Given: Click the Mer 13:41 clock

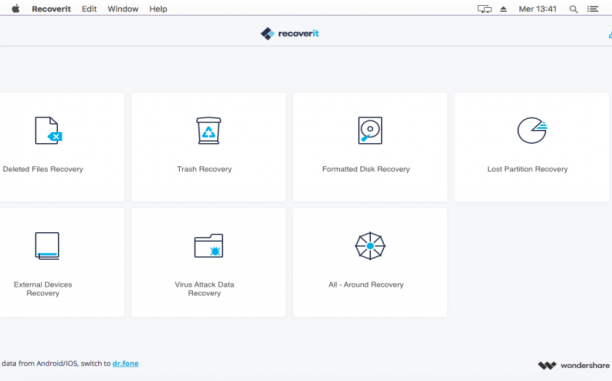Looking at the screenshot, I should coord(537,9).
